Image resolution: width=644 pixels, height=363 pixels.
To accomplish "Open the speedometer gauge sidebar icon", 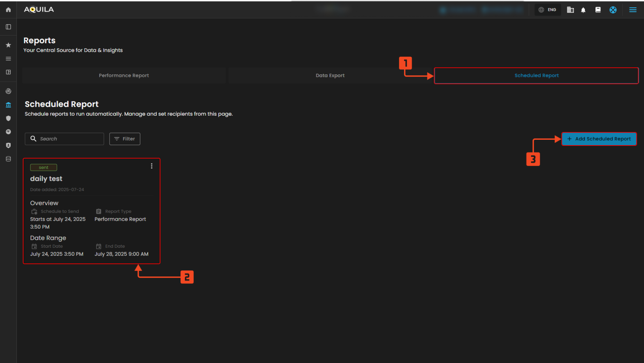I will [8, 132].
